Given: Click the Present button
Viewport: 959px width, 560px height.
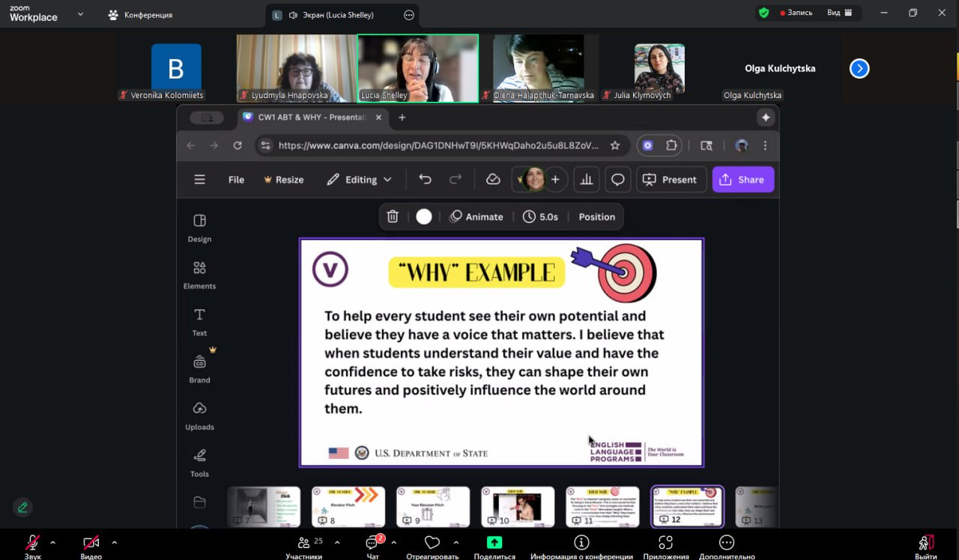Looking at the screenshot, I should (x=671, y=180).
